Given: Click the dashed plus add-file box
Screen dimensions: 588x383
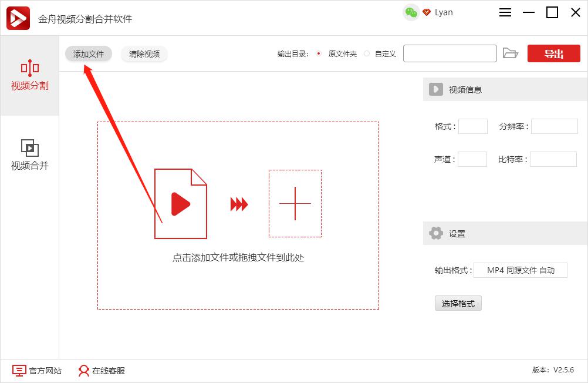Looking at the screenshot, I should tap(295, 203).
